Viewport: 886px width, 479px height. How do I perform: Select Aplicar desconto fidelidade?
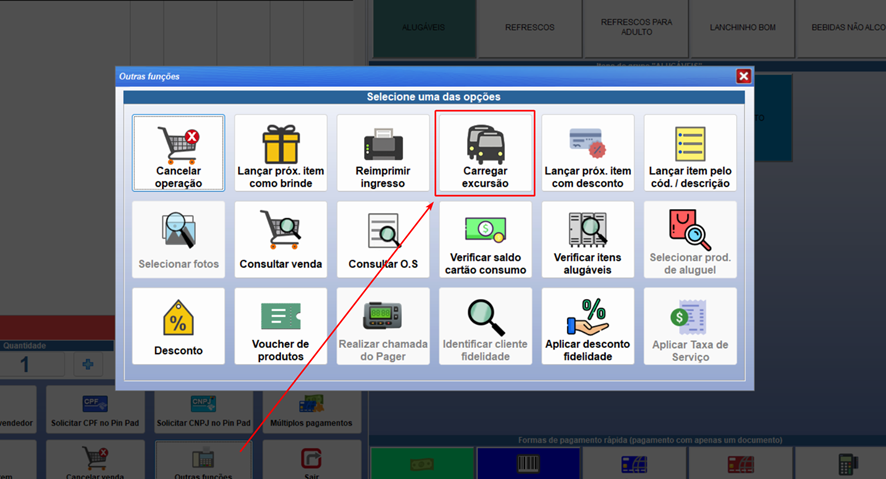(587, 327)
